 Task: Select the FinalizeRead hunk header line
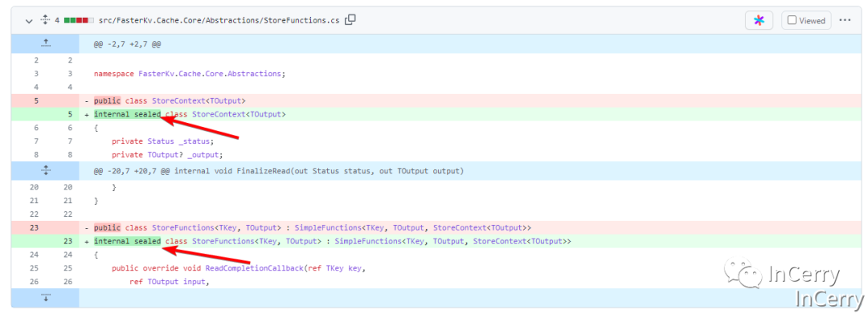pyautogui.click(x=278, y=171)
